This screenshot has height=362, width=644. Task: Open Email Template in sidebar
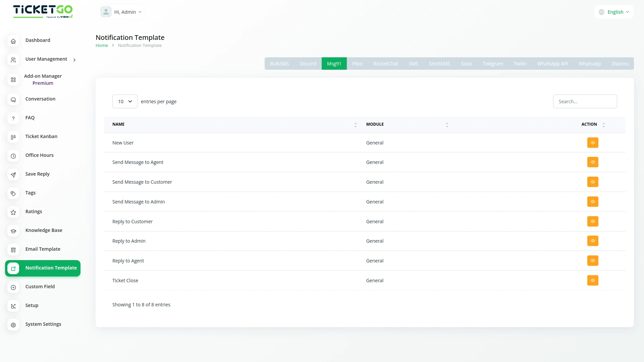(x=43, y=249)
